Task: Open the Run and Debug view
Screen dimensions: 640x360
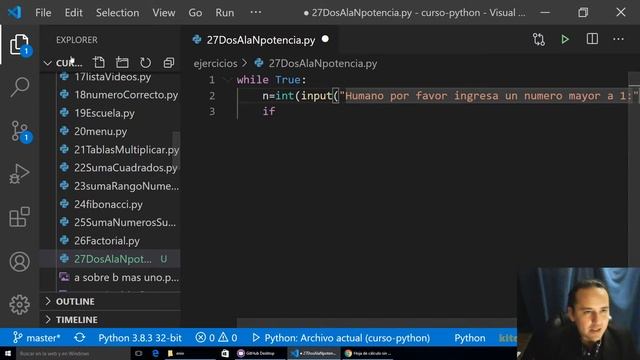Action: coord(19,174)
